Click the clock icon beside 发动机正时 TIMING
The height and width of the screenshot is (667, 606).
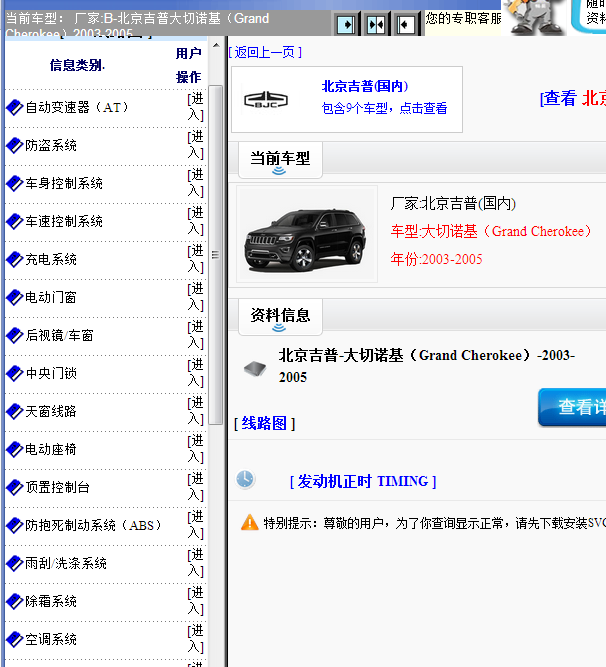245,479
